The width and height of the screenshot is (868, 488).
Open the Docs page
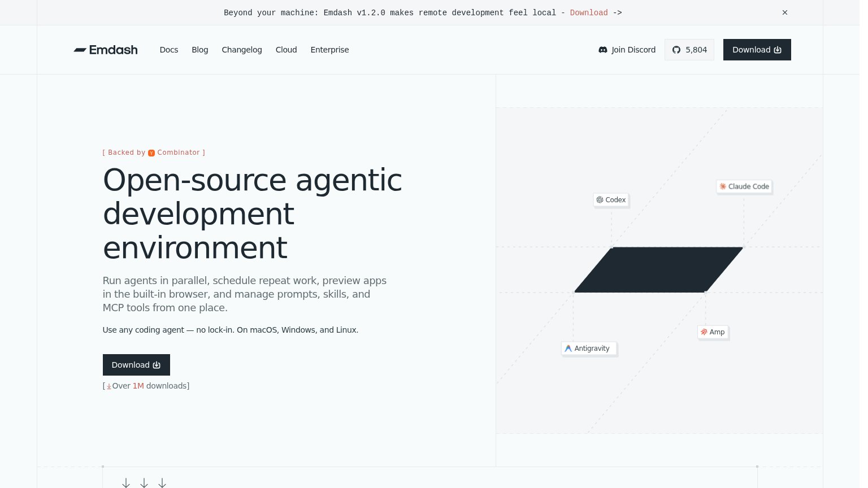pyautogui.click(x=169, y=50)
